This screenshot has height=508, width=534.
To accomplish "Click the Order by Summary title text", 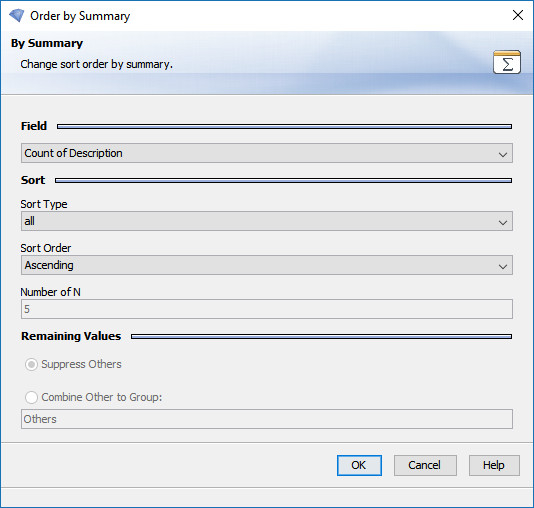I will pyautogui.click(x=80, y=16).
